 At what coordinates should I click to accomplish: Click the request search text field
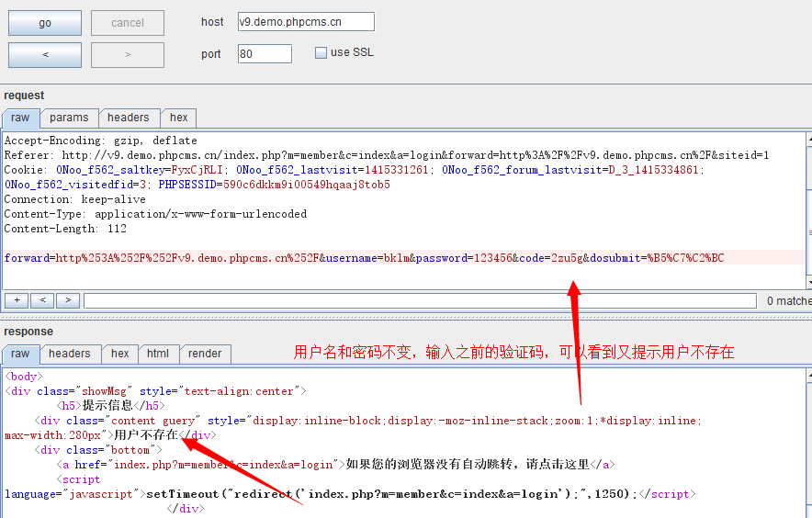pyautogui.click(x=421, y=300)
